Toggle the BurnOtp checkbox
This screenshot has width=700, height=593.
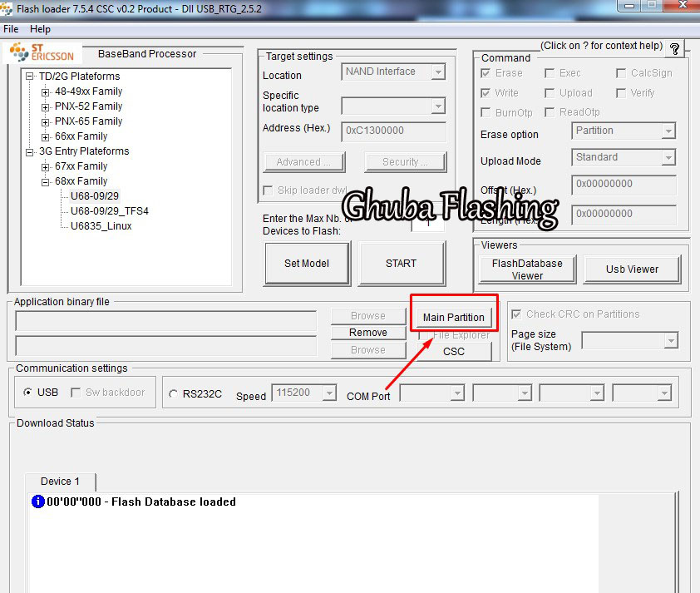pos(486,112)
